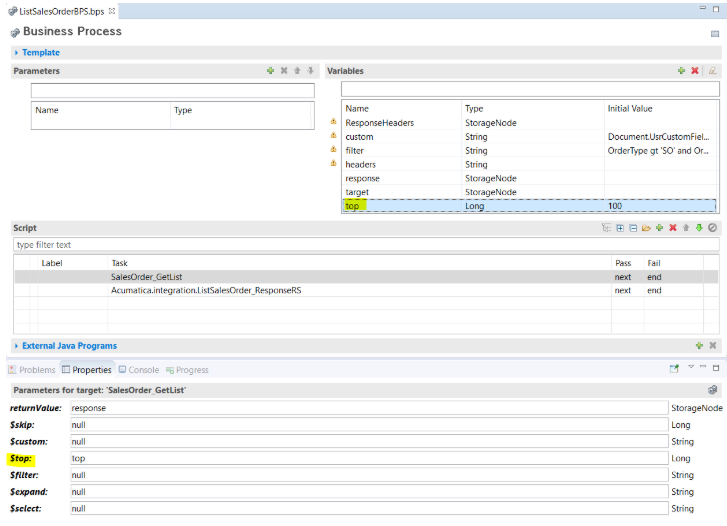Click the Variables filter text field
The image size is (727, 526).
(x=530, y=89)
